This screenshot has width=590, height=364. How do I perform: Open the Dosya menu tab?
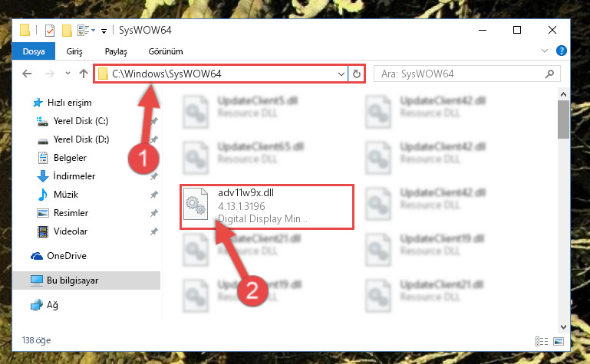(34, 51)
